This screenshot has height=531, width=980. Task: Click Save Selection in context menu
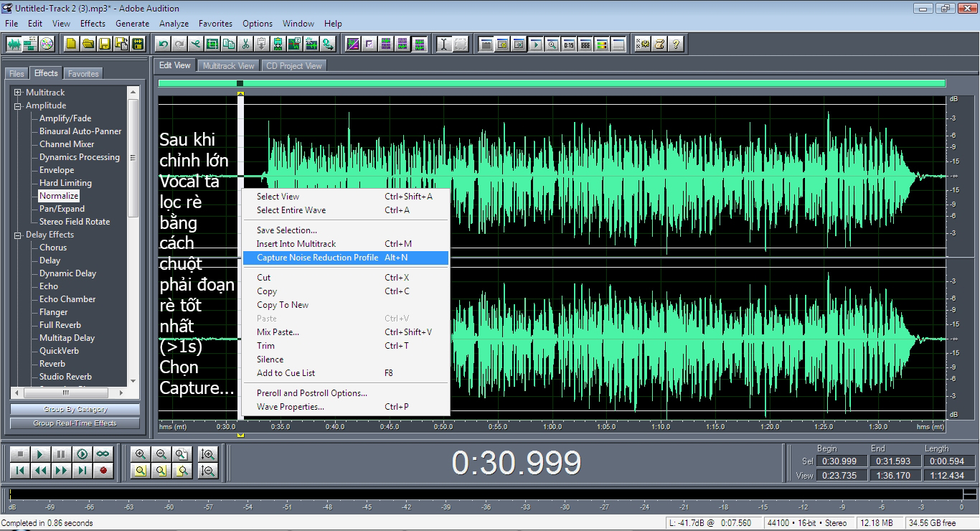coord(344,230)
